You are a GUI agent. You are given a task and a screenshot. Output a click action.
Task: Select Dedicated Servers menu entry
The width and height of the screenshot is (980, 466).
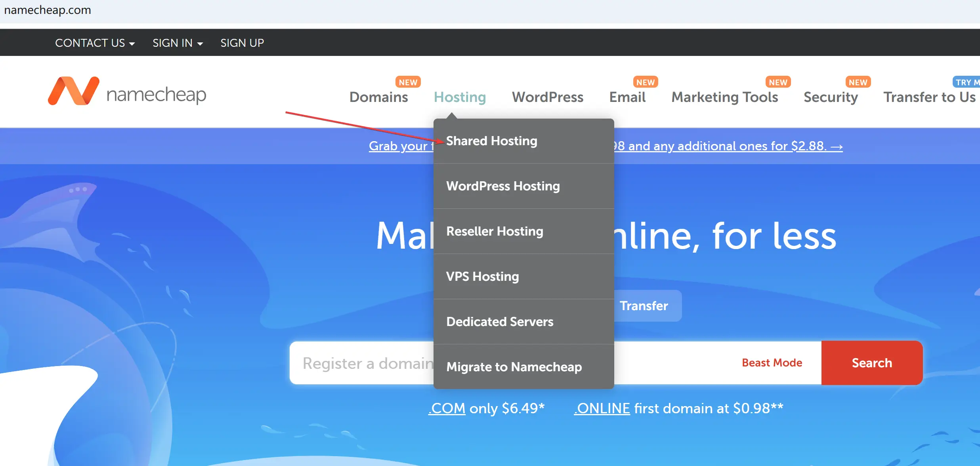tap(524, 322)
